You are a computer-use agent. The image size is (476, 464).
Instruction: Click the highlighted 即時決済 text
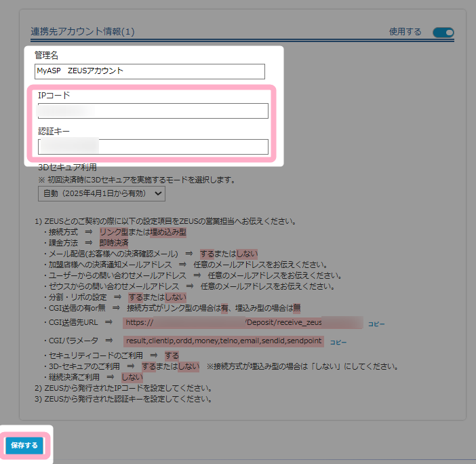tap(114, 243)
